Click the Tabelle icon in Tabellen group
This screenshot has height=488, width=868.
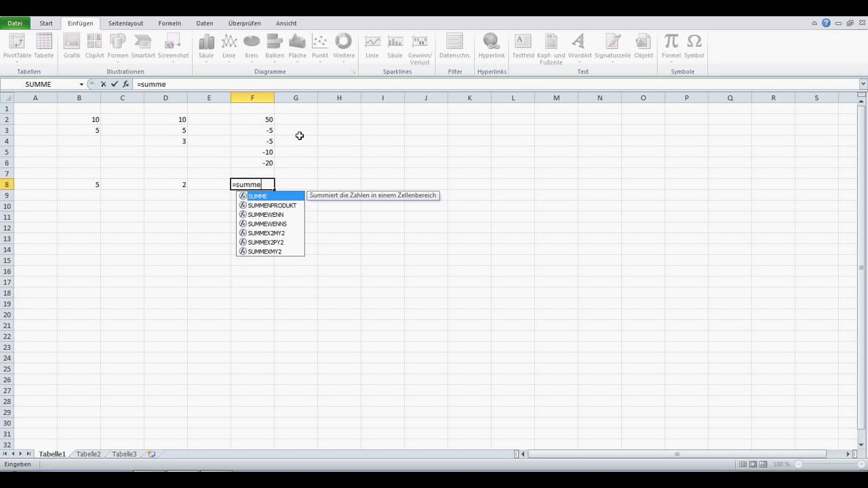43,47
